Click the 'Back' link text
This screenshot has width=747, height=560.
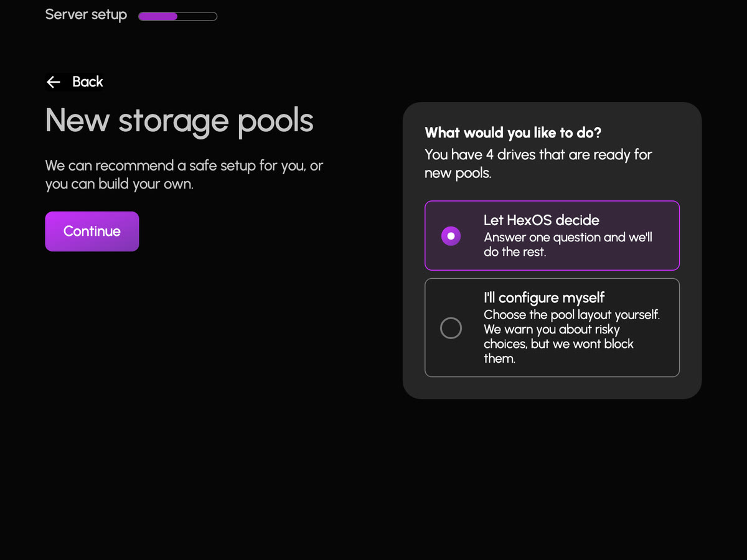88,82
